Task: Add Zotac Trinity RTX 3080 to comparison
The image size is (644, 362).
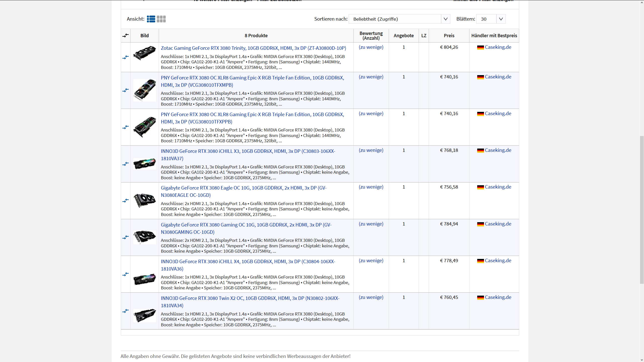Action: point(126,57)
